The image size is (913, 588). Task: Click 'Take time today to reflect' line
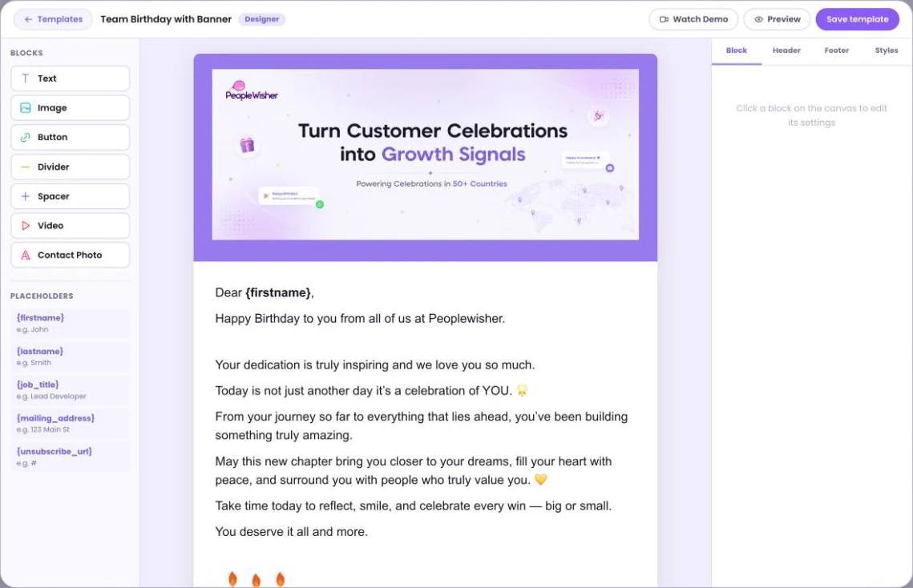(x=413, y=506)
